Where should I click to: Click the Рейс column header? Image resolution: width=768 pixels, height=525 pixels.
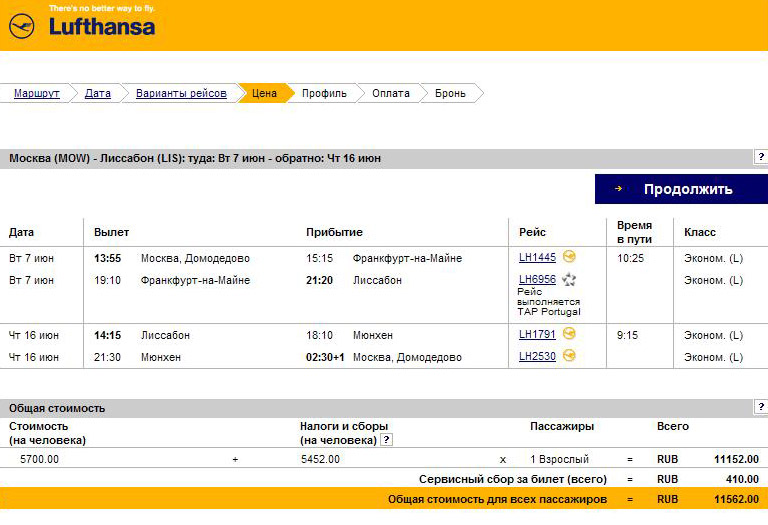532,232
